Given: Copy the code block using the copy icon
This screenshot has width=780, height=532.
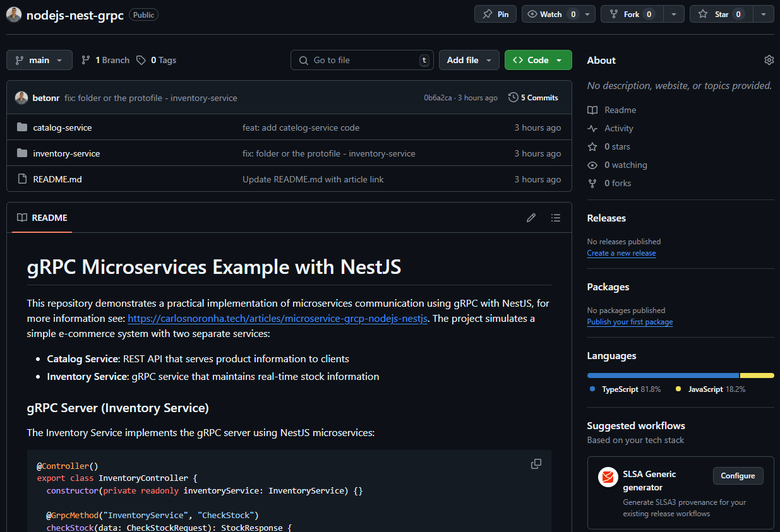Looking at the screenshot, I should point(536,464).
